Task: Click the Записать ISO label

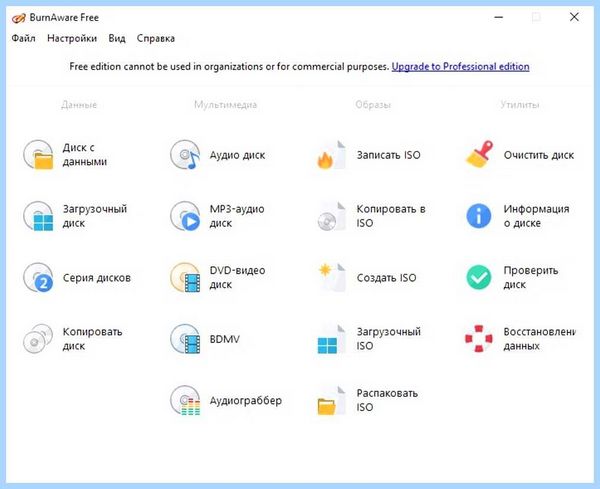Action: point(388,155)
